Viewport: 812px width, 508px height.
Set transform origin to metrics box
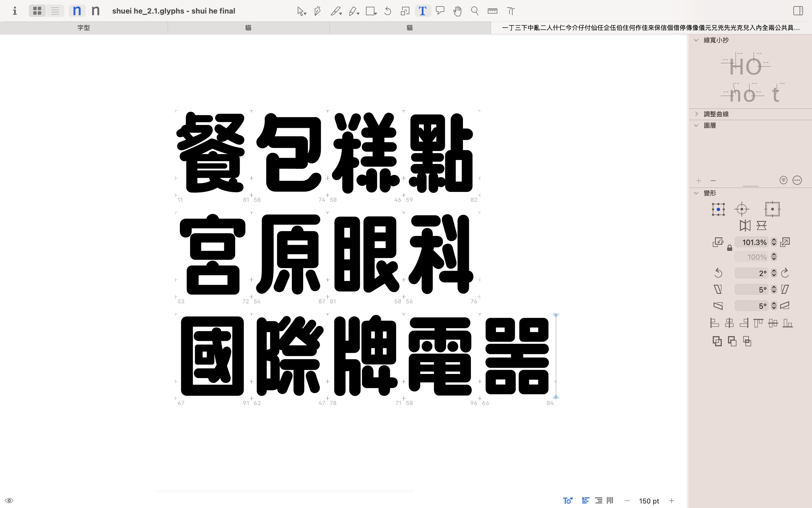point(772,209)
